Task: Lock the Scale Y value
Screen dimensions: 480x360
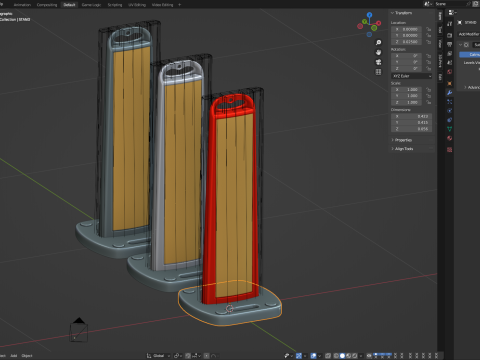Action: (429, 96)
